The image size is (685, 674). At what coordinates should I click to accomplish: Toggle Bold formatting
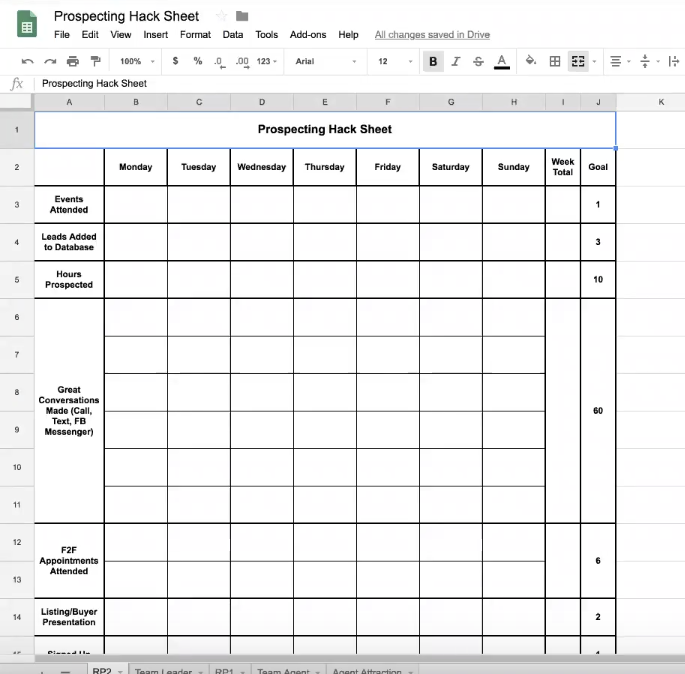click(433, 62)
